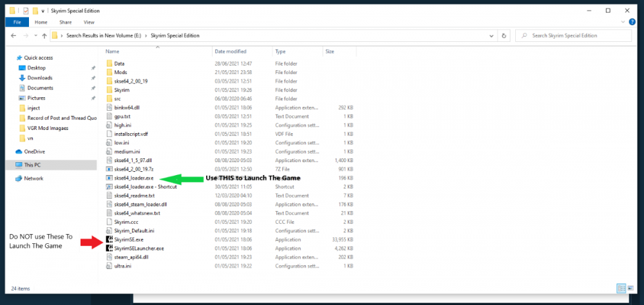644x305 pixels.
Task: Click the properties icon in title bar
Action: 26,11
